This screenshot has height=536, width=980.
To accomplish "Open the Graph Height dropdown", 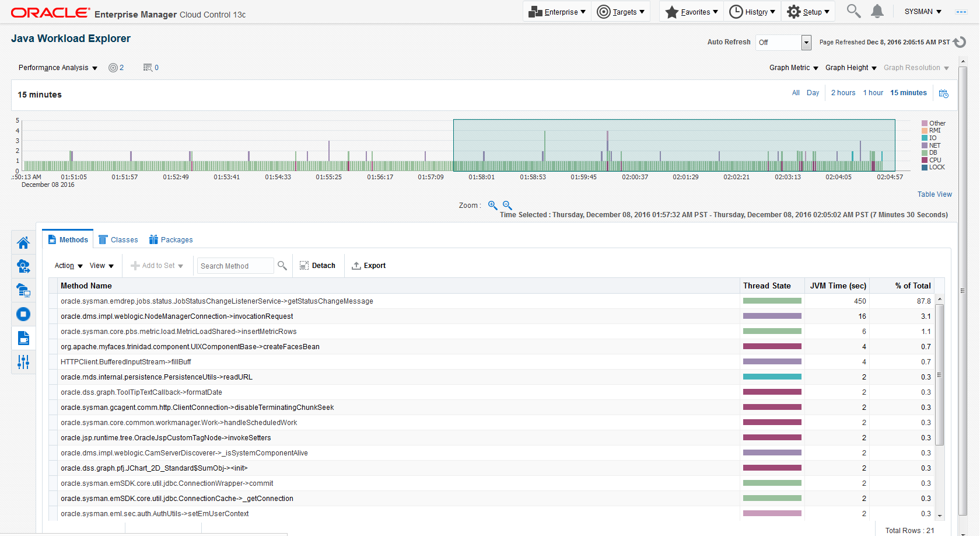I will pos(851,68).
